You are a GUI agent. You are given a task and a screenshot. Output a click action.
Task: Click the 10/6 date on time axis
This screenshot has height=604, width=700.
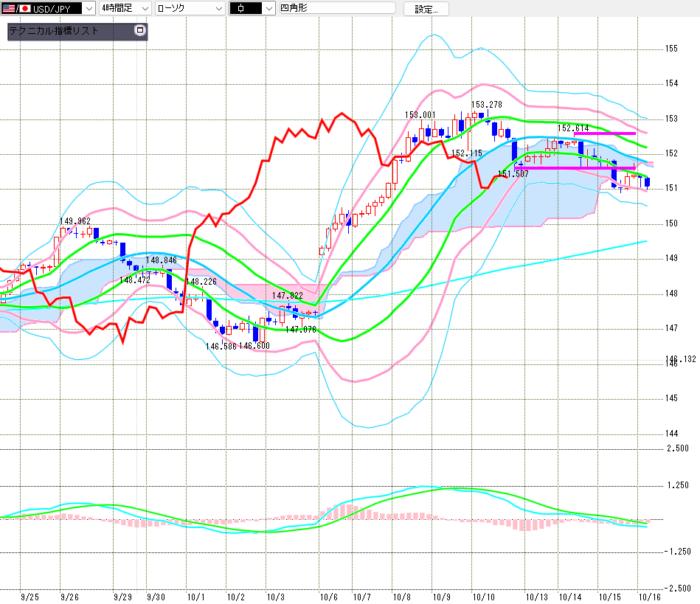pyautogui.click(x=329, y=596)
